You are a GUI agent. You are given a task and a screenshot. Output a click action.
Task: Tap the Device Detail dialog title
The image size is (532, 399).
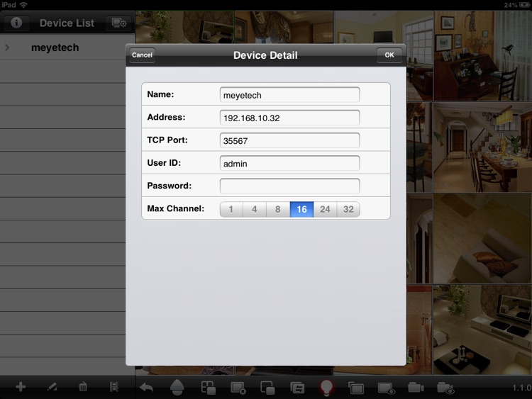pos(265,55)
